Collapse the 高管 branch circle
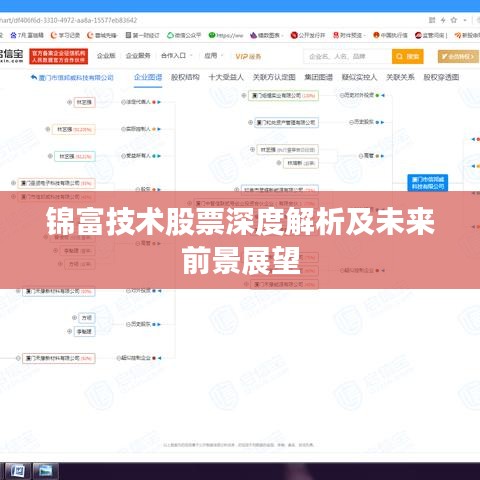480x480 pixels. point(361,156)
